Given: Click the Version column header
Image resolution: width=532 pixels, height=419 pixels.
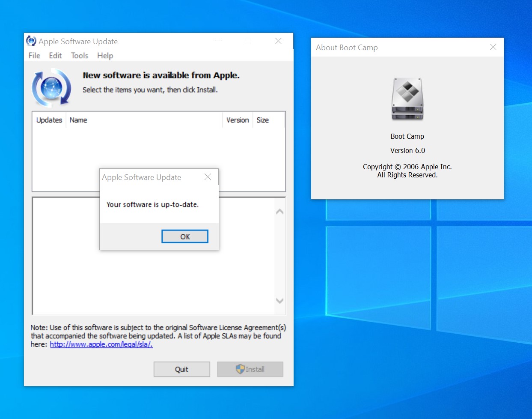Looking at the screenshot, I should (x=238, y=120).
